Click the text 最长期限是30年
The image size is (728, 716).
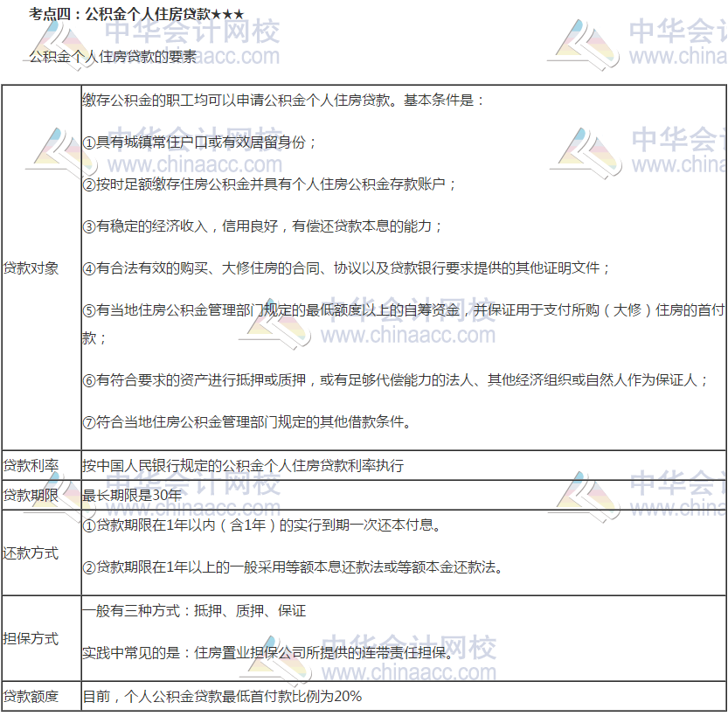(132, 495)
